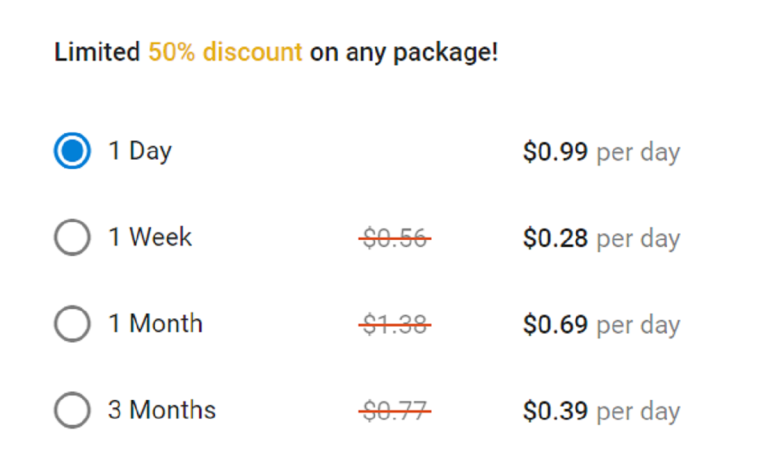
Task: Click the "1 Month" package label
Action: click(155, 324)
